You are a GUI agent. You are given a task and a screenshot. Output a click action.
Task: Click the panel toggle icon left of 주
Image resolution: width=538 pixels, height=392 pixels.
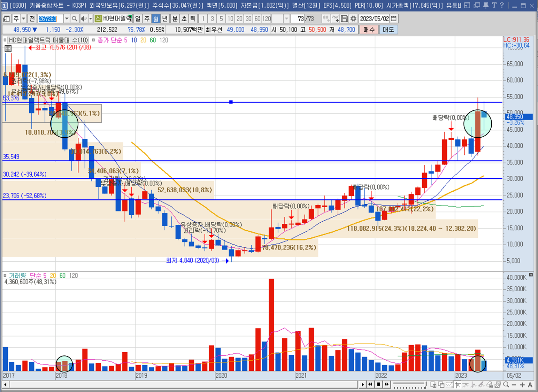click(7, 19)
